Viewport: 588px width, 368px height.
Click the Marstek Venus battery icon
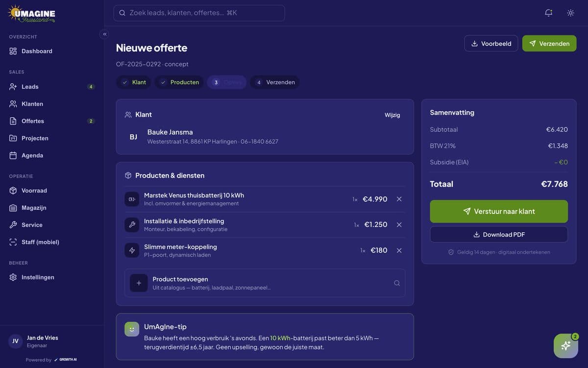132,199
